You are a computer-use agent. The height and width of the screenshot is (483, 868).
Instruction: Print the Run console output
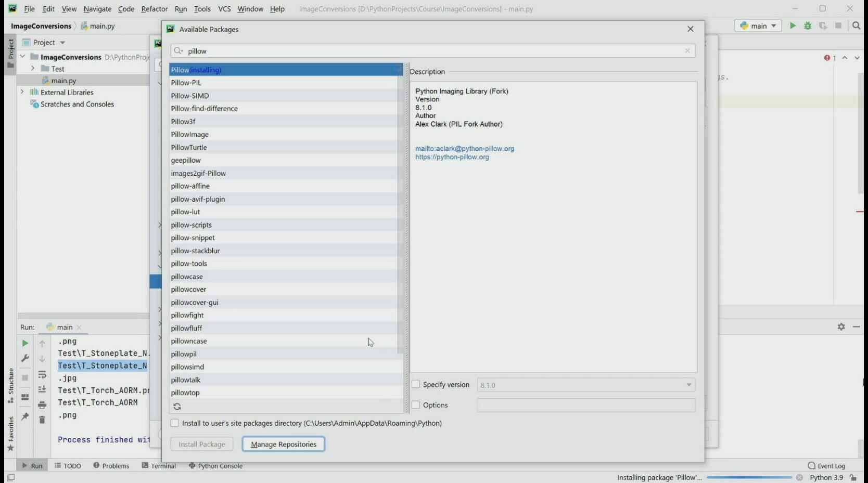[42, 405]
